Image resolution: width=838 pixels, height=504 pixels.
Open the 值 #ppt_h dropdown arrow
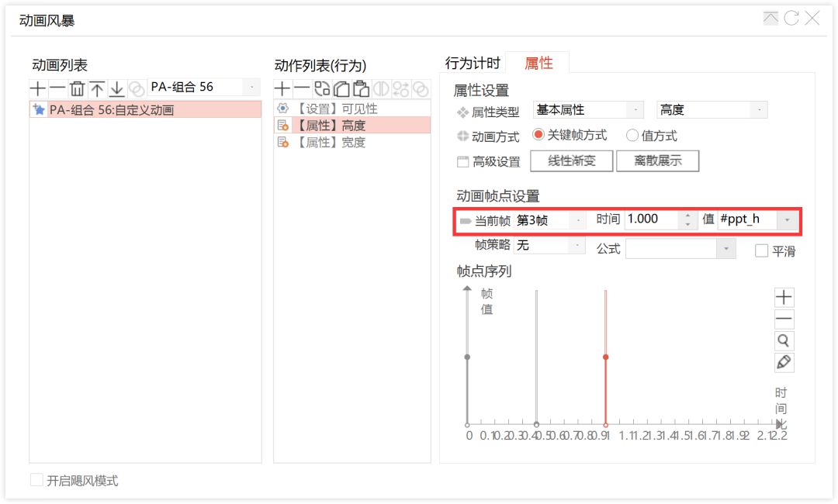click(x=788, y=220)
